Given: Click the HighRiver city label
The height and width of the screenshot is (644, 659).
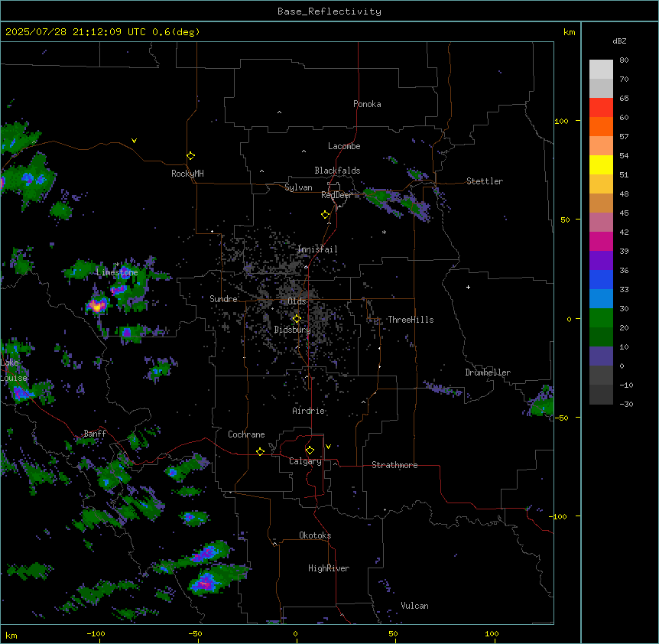Looking at the screenshot, I should coord(329,568).
